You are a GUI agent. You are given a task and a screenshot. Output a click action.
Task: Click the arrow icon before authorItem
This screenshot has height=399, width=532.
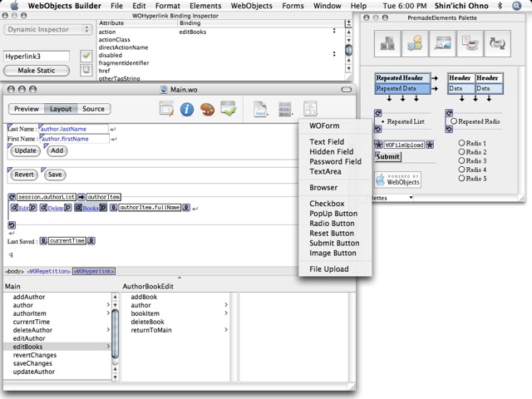(x=81, y=197)
